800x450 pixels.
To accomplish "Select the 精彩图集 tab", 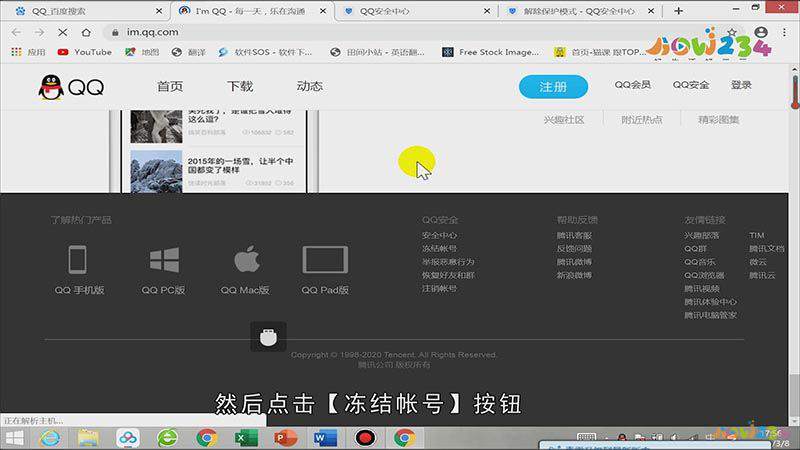I will pos(718,120).
